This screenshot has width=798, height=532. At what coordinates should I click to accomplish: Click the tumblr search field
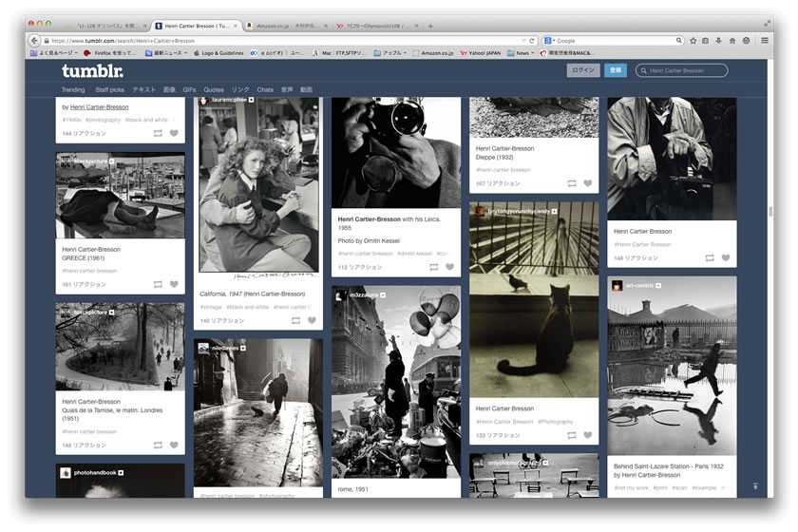681,70
